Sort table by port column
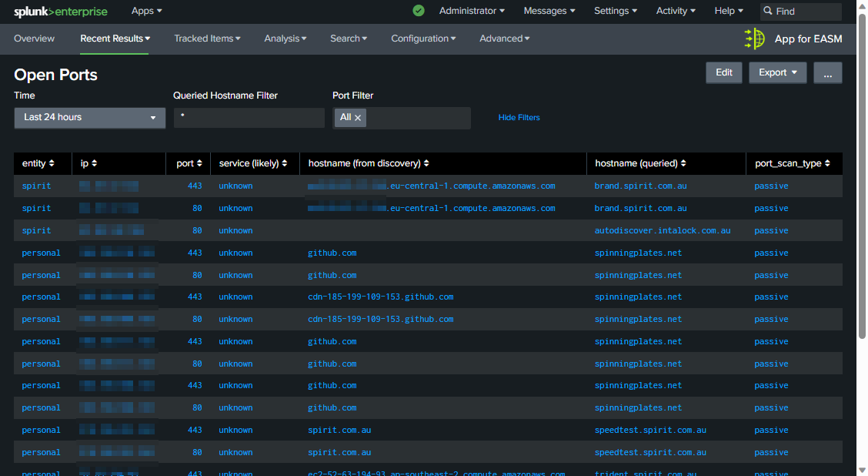Screen dimensions: 868x476 (x=189, y=163)
